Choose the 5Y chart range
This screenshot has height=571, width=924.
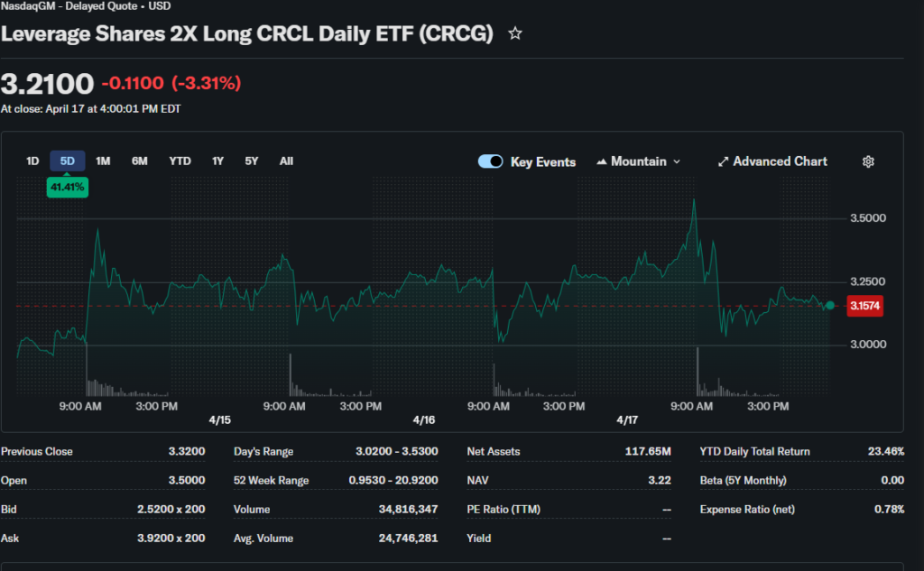click(x=252, y=161)
